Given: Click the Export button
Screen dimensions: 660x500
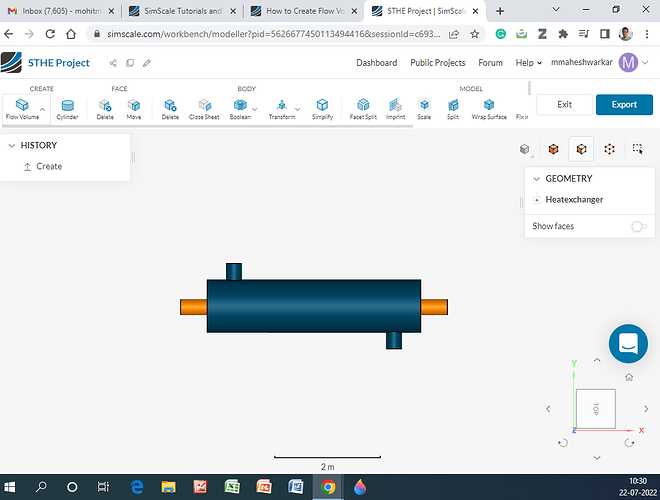Looking at the screenshot, I should pyautogui.click(x=624, y=104).
